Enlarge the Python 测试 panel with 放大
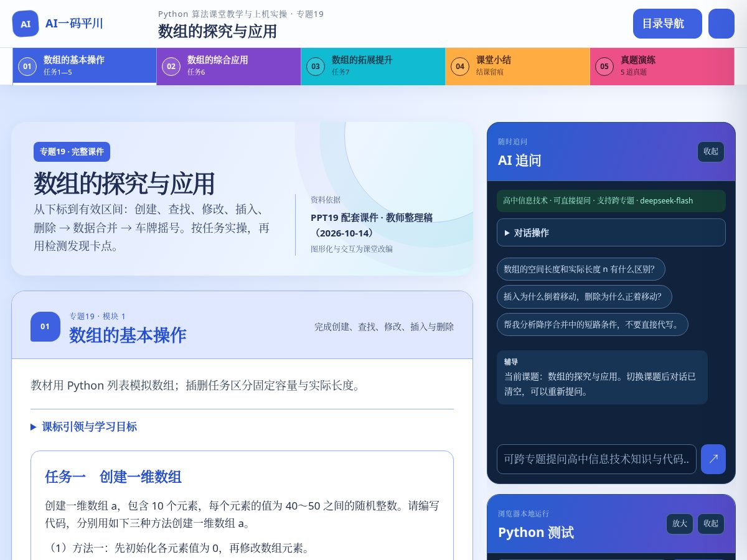 pos(680,523)
